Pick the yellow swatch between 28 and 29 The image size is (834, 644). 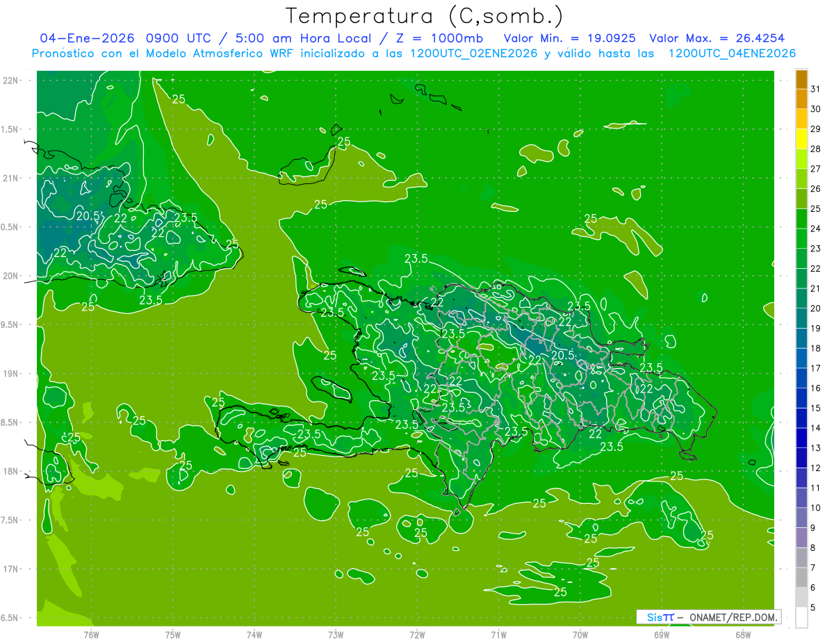point(801,139)
